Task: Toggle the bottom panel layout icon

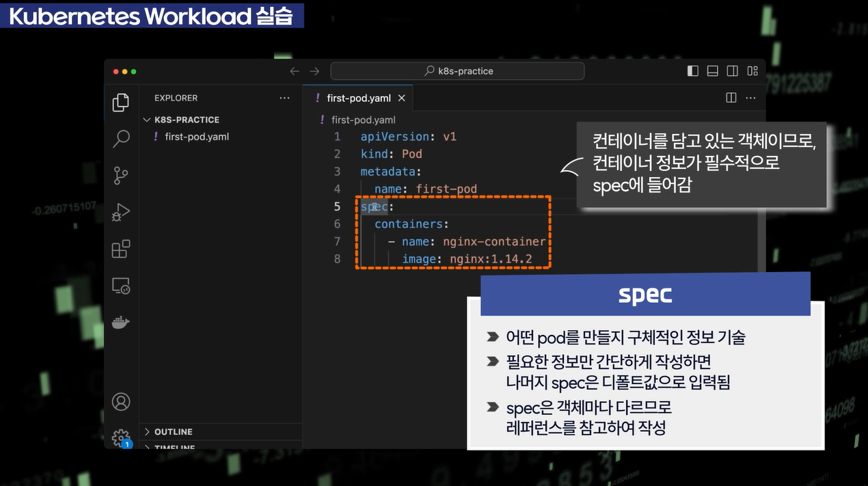Action: (712, 71)
